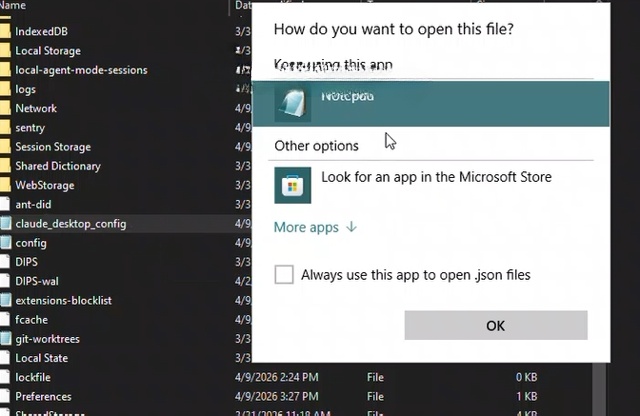
Task: Click the logs folder icon
Action: [5, 89]
